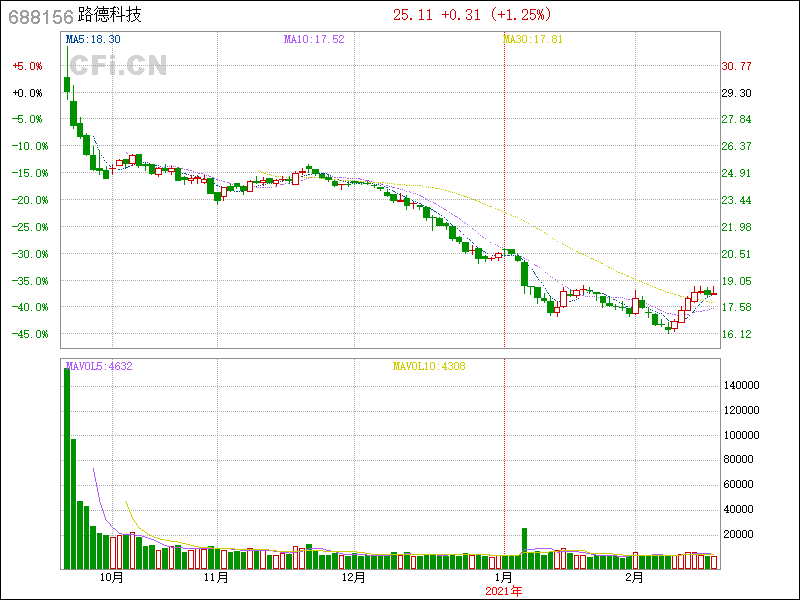This screenshot has width=800, height=600.
Task: Click the 10月 label on the time axis
Action: [x=111, y=577]
